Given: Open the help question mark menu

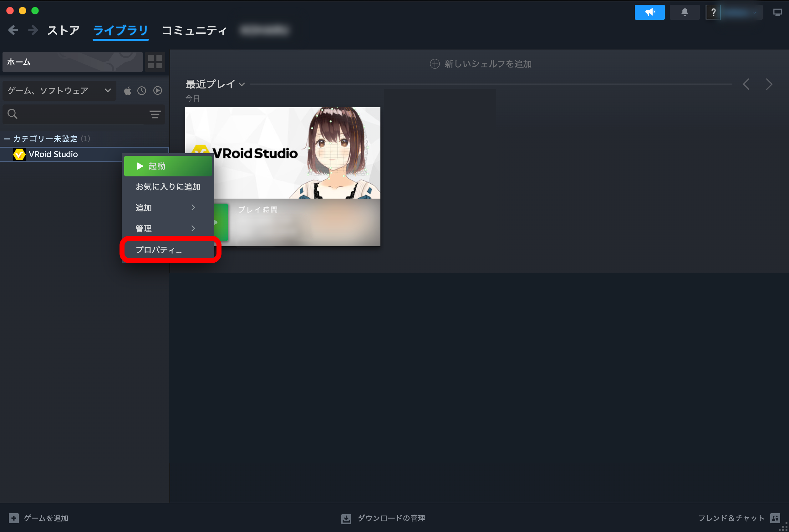Looking at the screenshot, I should coord(713,12).
